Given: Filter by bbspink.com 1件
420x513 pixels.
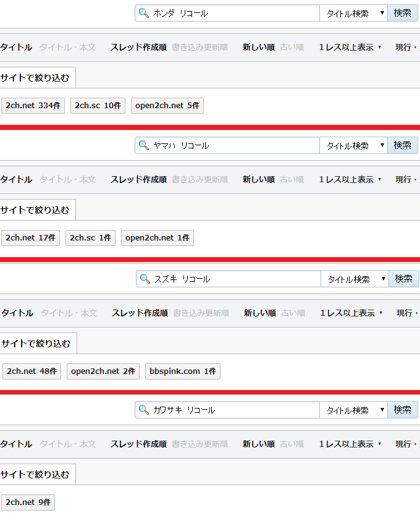Looking at the screenshot, I should (x=183, y=371).
